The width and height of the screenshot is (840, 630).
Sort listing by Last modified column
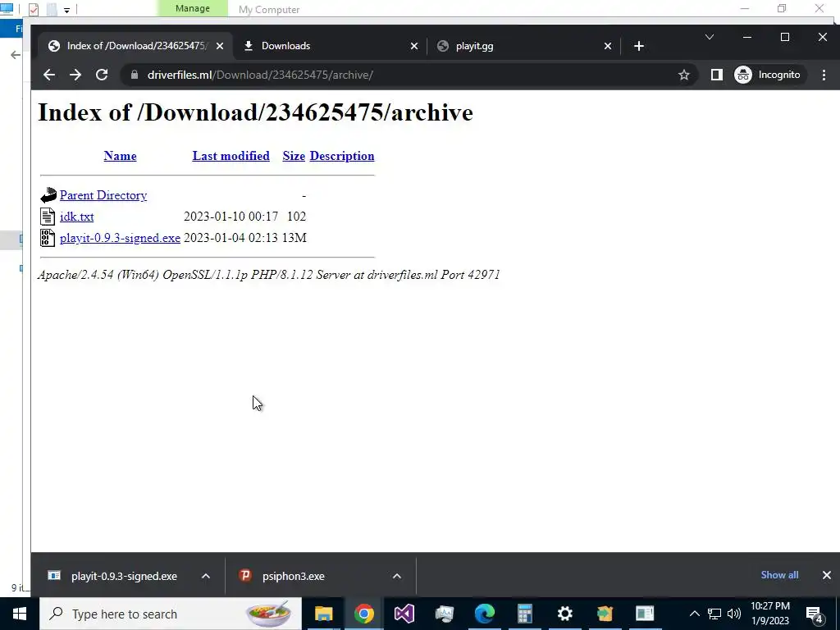[231, 156]
